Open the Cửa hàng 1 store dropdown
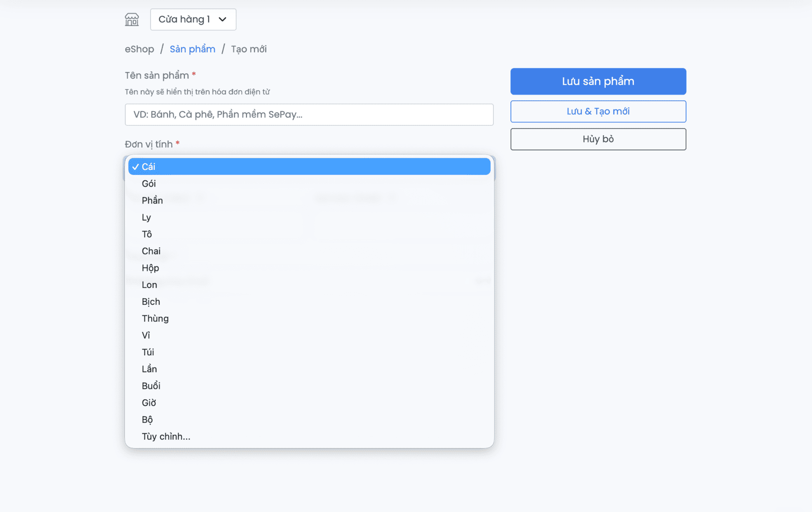Viewport: 812px width, 512px height. tap(193, 20)
